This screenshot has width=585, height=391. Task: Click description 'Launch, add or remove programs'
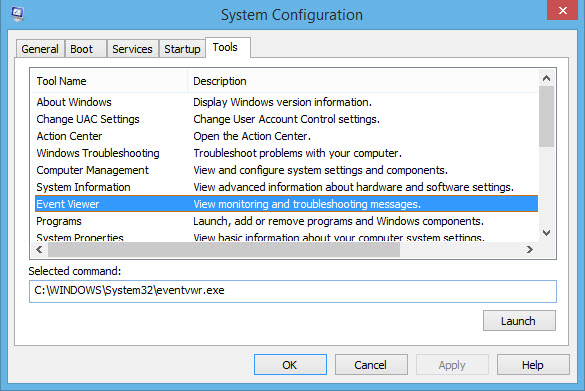tap(338, 221)
